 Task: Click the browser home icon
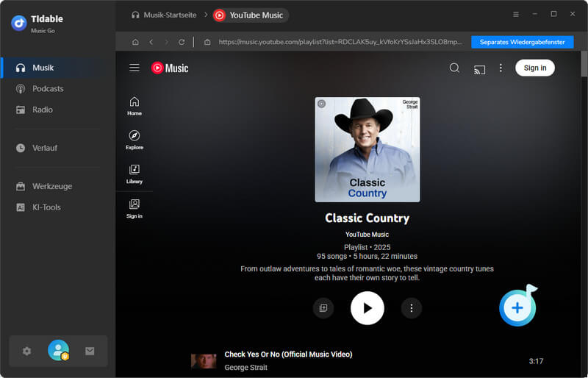click(135, 42)
